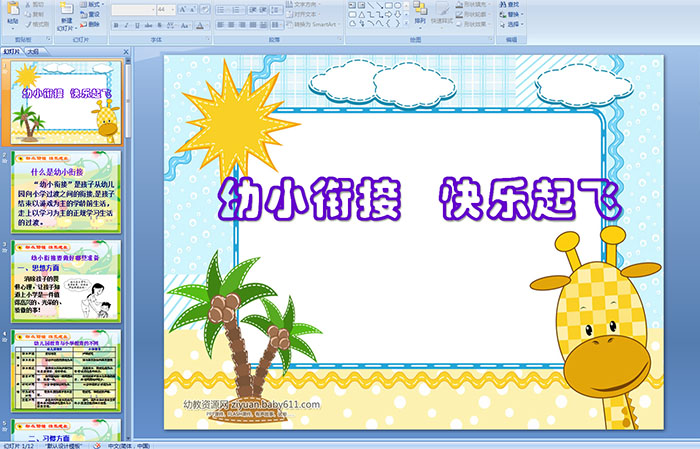
Task: Select slide 4 thumbnail with comparison table
Action: (66, 370)
